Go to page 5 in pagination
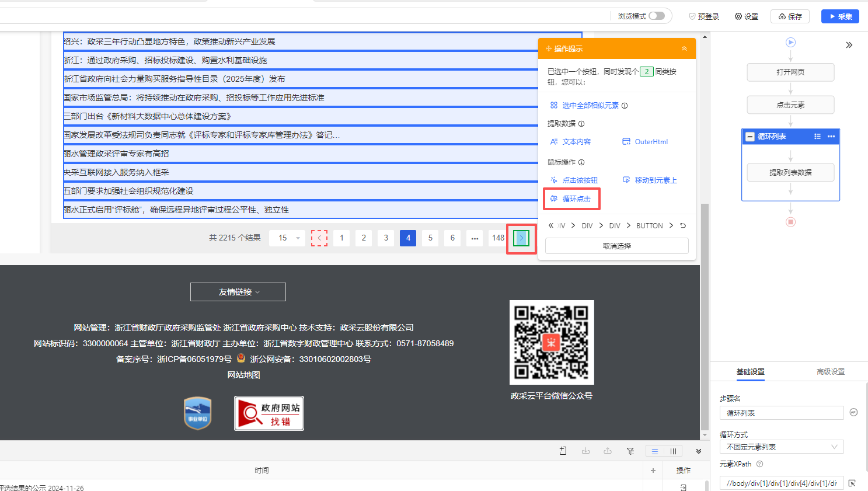 (430, 238)
